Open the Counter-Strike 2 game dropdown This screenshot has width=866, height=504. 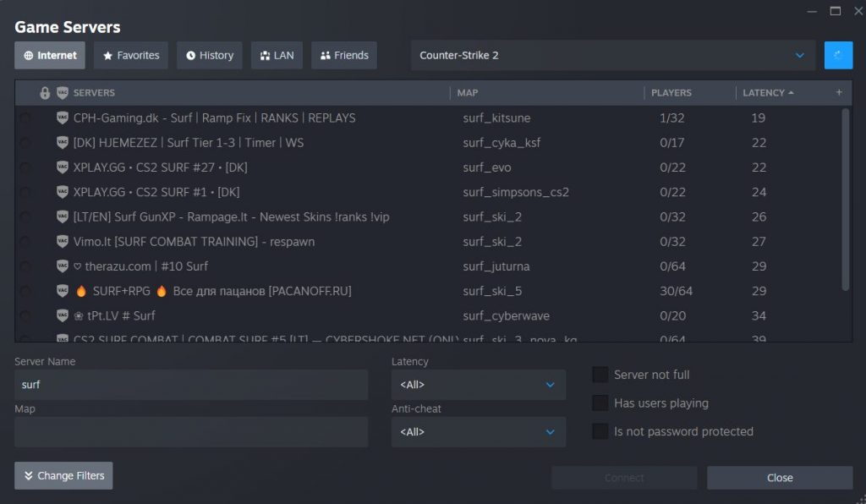click(x=612, y=56)
